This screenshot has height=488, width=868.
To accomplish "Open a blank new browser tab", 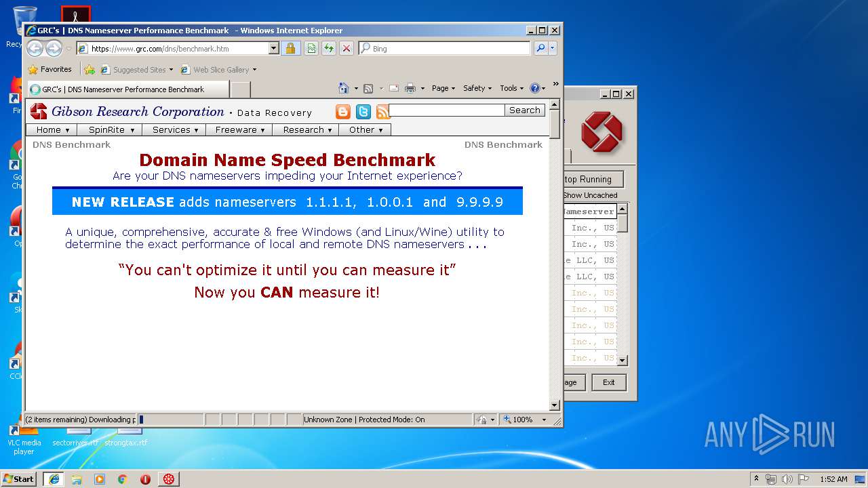I will point(240,89).
